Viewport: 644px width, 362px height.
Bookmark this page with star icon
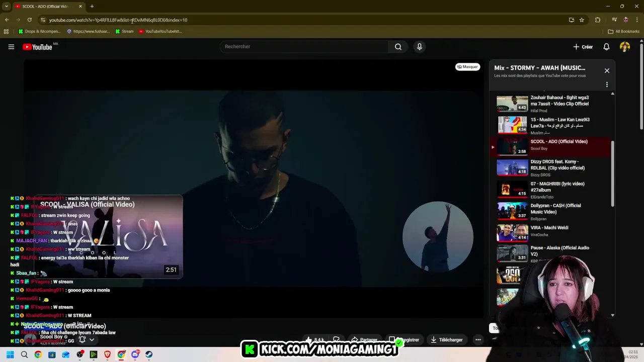582,20
